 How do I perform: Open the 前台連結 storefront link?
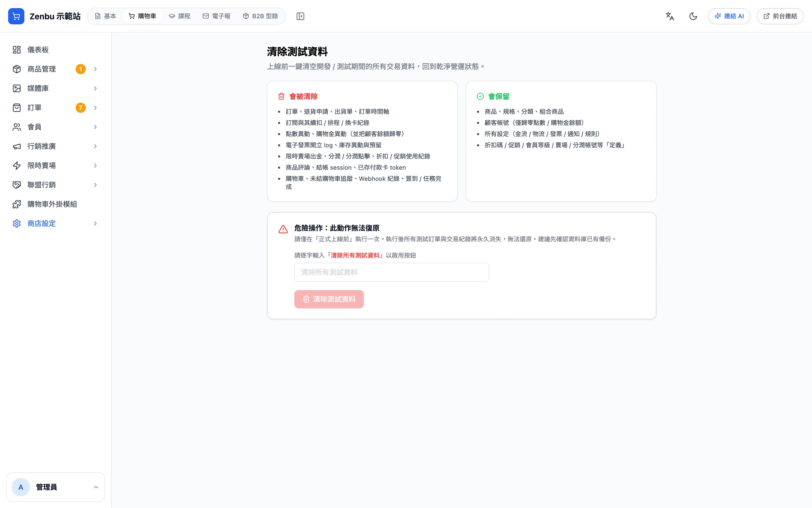[780, 16]
